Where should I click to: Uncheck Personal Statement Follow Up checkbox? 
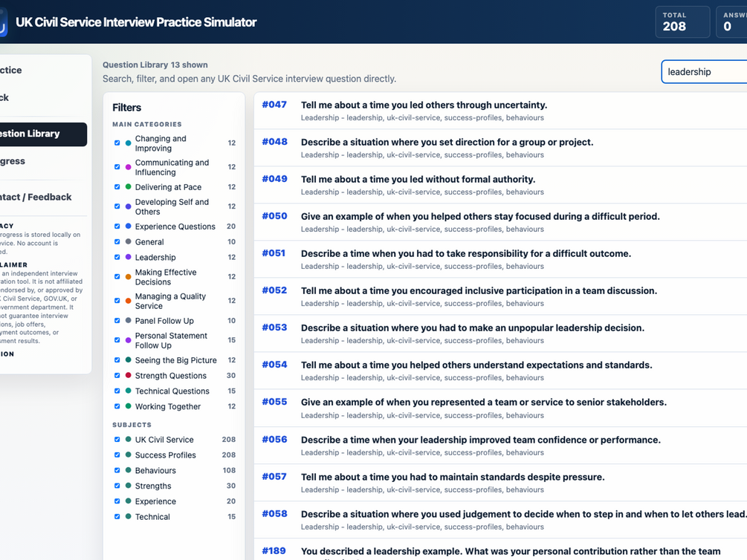pyautogui.click(x=117, y=340)
